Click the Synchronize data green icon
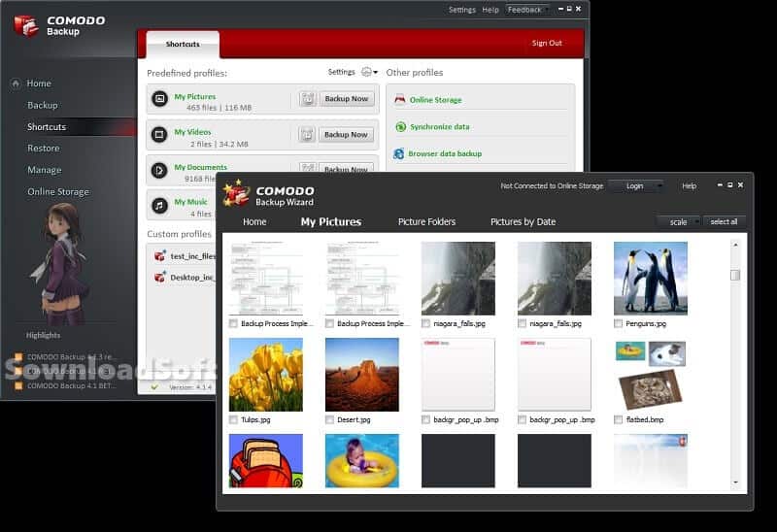Viewport: 777px width, 532px height. [400, 127]
